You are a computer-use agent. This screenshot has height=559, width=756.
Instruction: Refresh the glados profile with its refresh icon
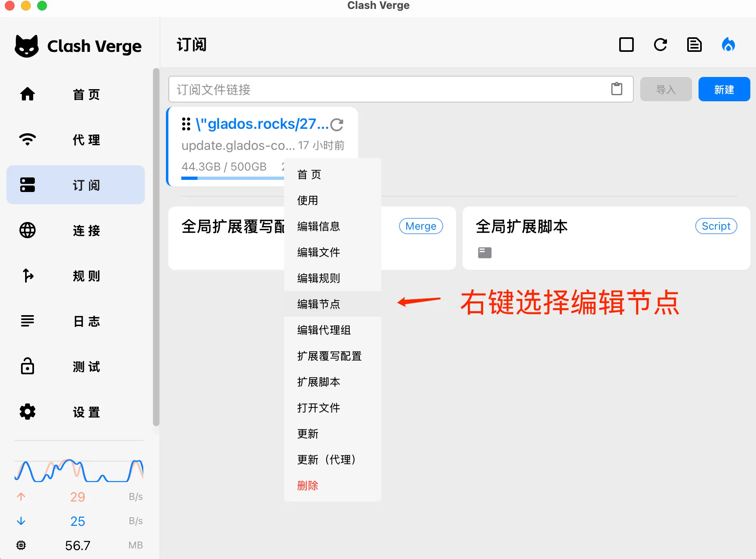coord(338,124)
